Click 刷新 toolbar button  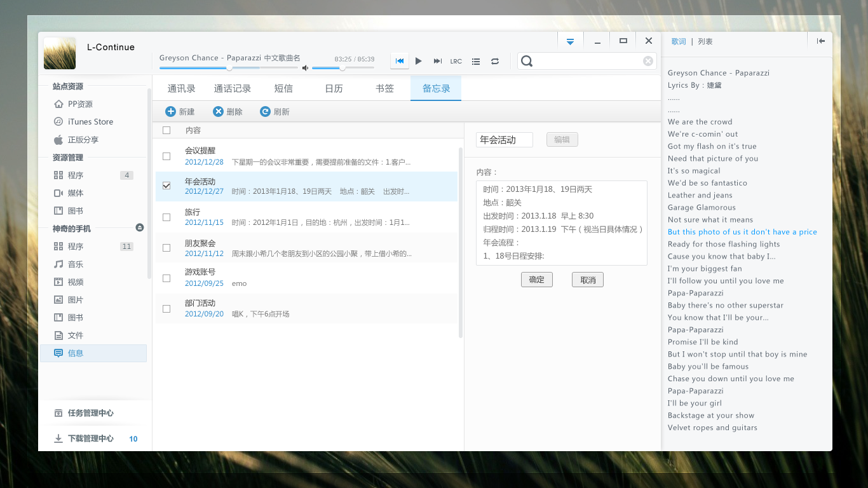tap(275, 112)
